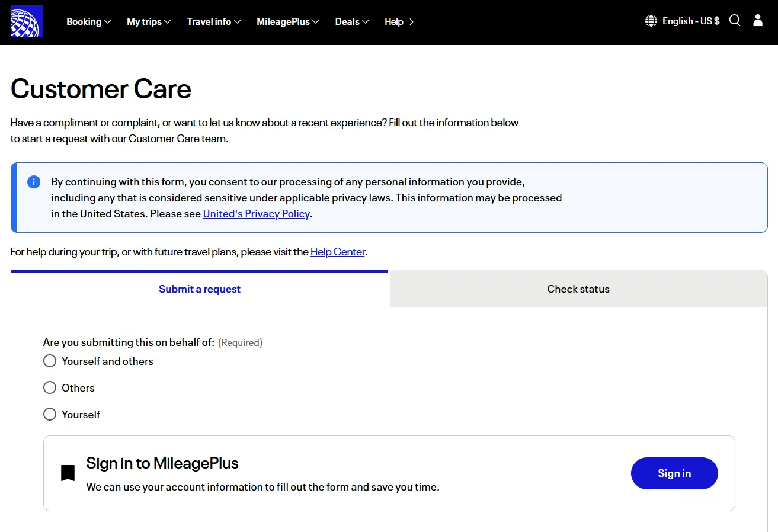
Task: Open the search magnifier icon
Action: pyautogui.click(x=735, y=21)
